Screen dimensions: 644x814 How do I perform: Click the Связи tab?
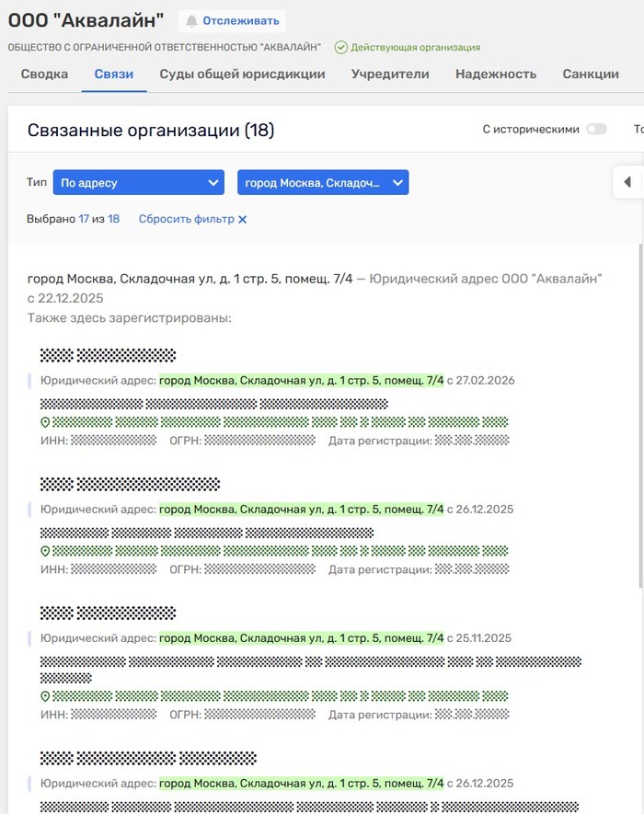(x=114, y=75)
